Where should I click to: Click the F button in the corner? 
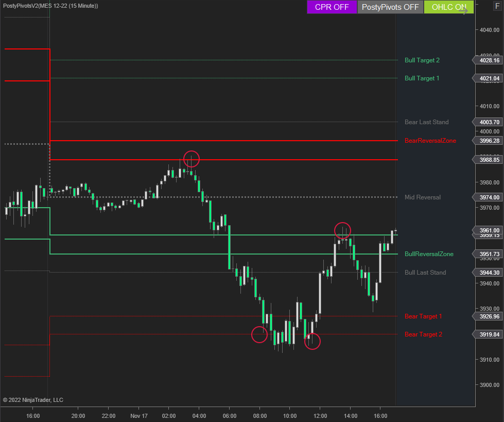497,6
